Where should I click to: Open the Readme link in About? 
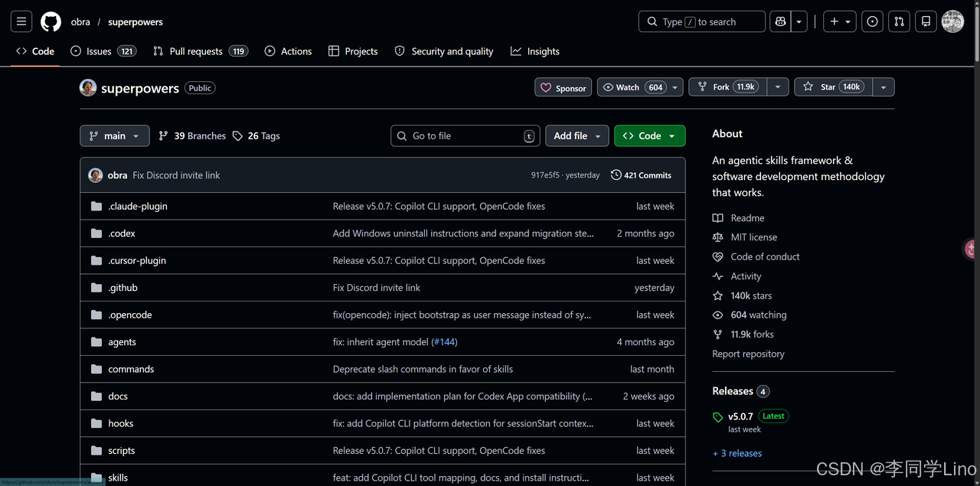point(739,218)
